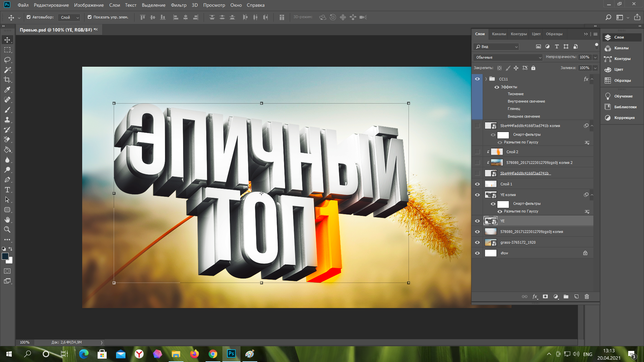Select the Clone Stamp tool
The image size is (644, 362).
[x=7, y=120]
